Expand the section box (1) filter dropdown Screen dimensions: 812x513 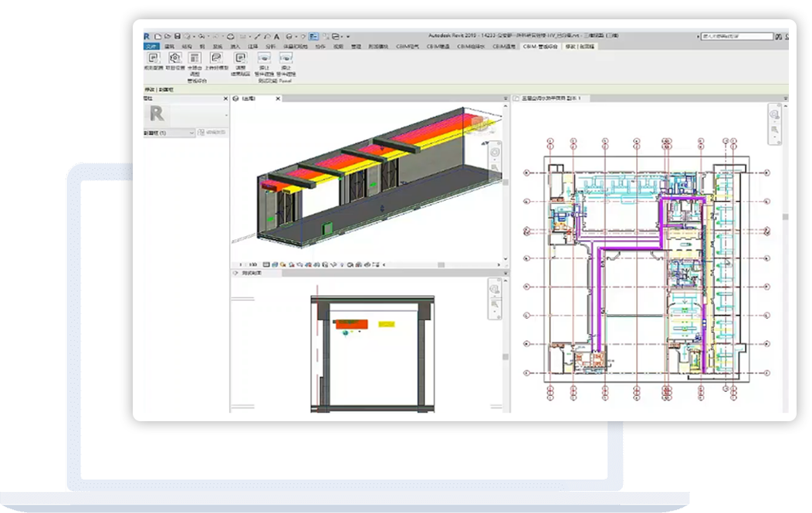click(192, 133)
